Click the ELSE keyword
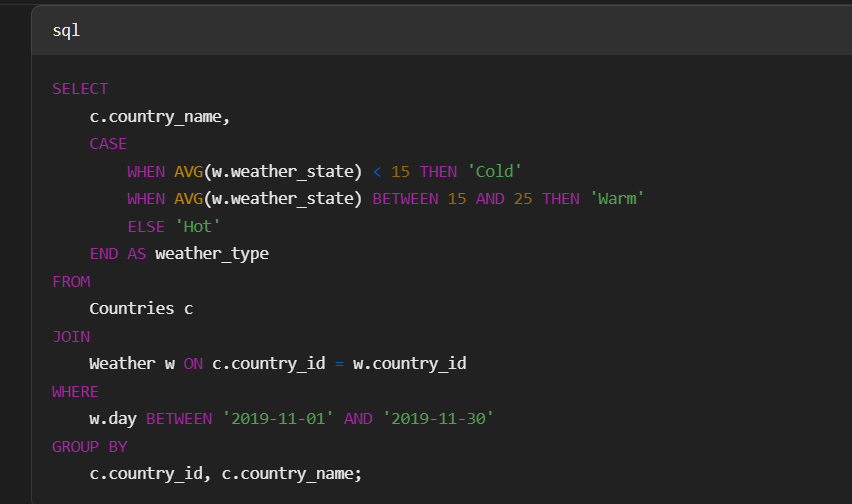 click(x=146, y=226)
